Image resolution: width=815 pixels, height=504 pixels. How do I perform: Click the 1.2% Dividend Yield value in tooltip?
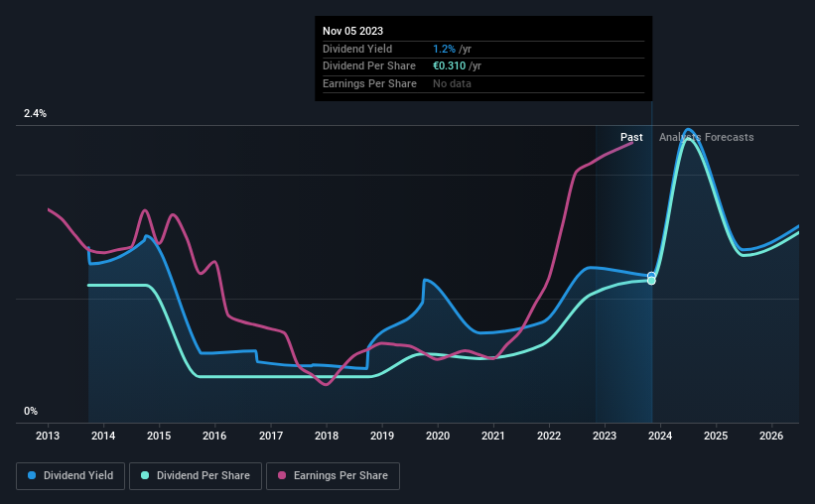(445, 49)
